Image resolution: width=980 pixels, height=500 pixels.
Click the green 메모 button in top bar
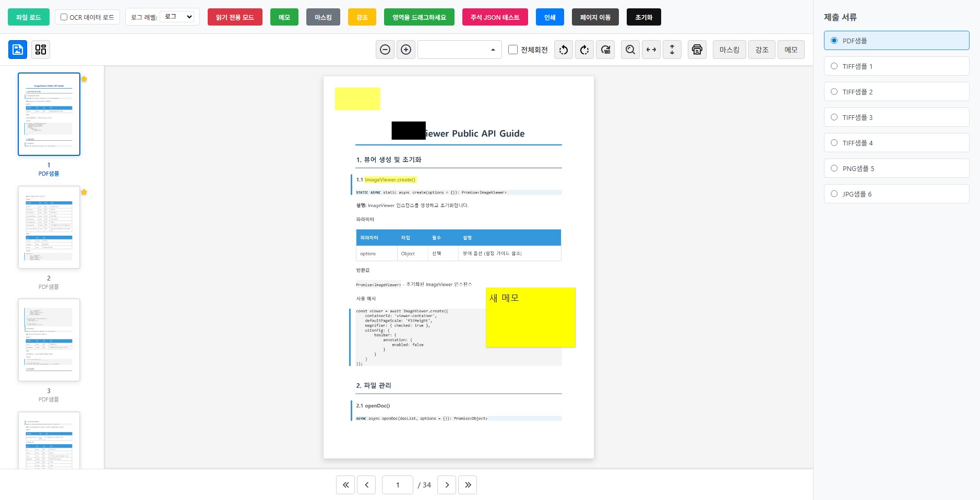coord(284,17)
